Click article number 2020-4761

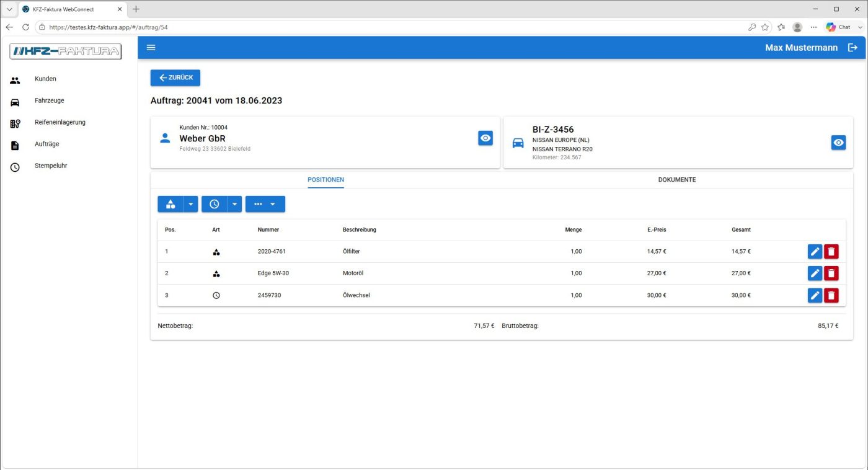(272, 252)
